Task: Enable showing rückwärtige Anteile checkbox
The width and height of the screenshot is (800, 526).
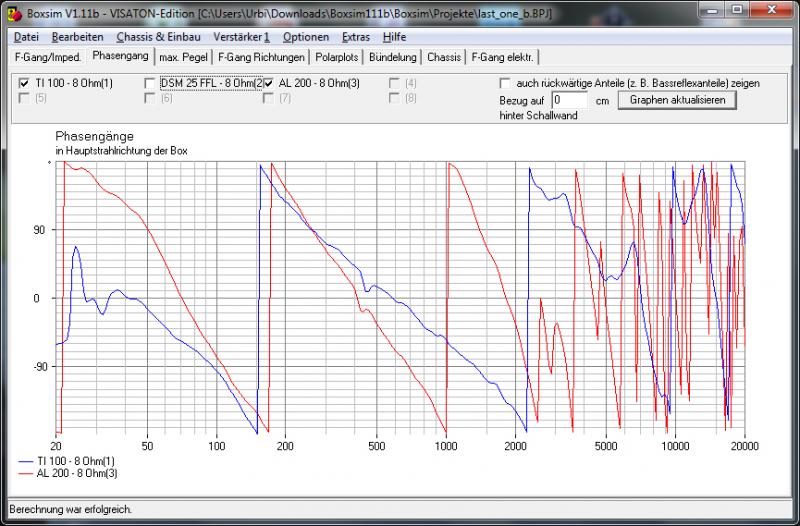Action: [506, 83]
